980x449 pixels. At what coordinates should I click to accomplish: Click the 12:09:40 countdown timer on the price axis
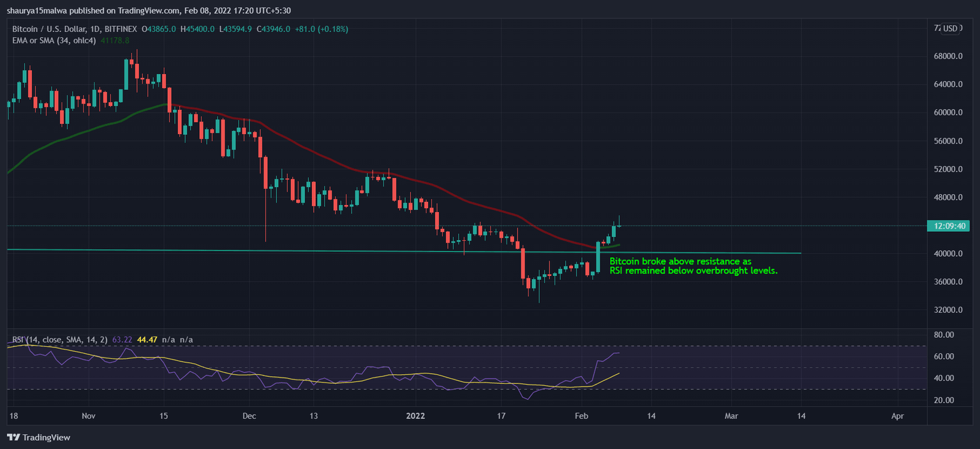point(948,226)
